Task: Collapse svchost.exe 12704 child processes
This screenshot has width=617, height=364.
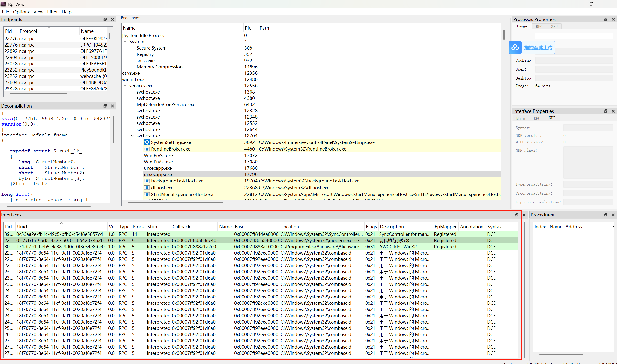Action: (132, 136)
